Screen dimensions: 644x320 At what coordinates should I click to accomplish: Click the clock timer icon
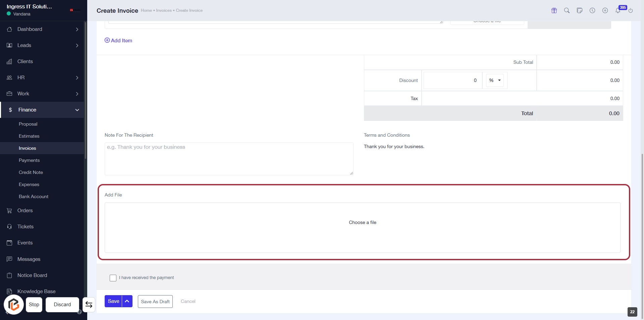[592, 10]
